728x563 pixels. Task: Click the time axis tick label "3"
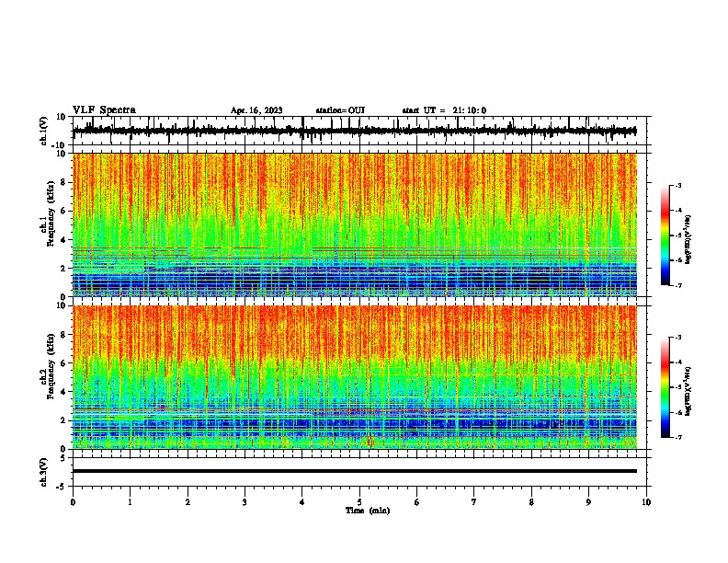[245, 502]
